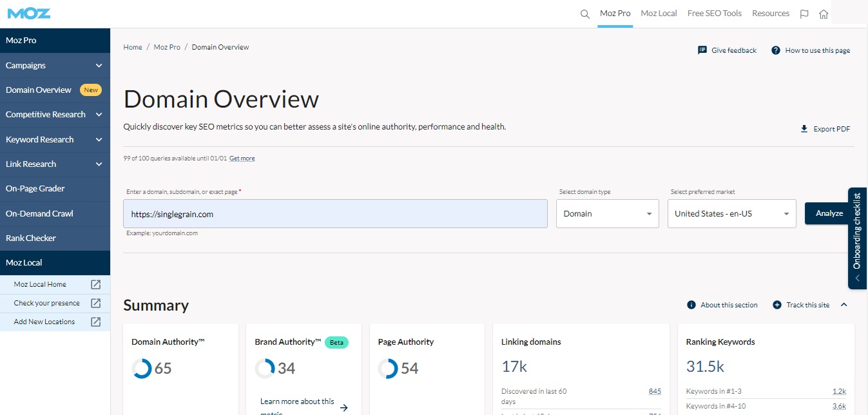Screen dimensions: 868x415
Task: Click the Page Authority donut chart
Action: [388, 369]
